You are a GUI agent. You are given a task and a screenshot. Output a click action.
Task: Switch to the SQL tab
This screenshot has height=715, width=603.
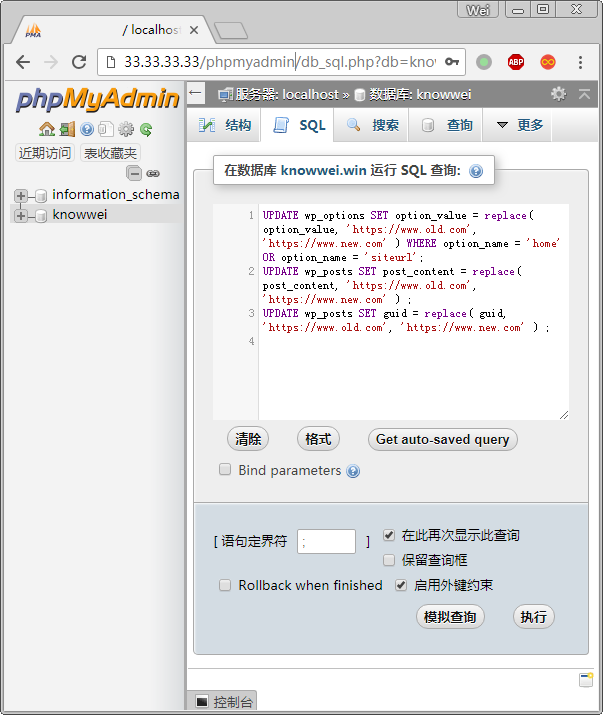click(298, 125)
